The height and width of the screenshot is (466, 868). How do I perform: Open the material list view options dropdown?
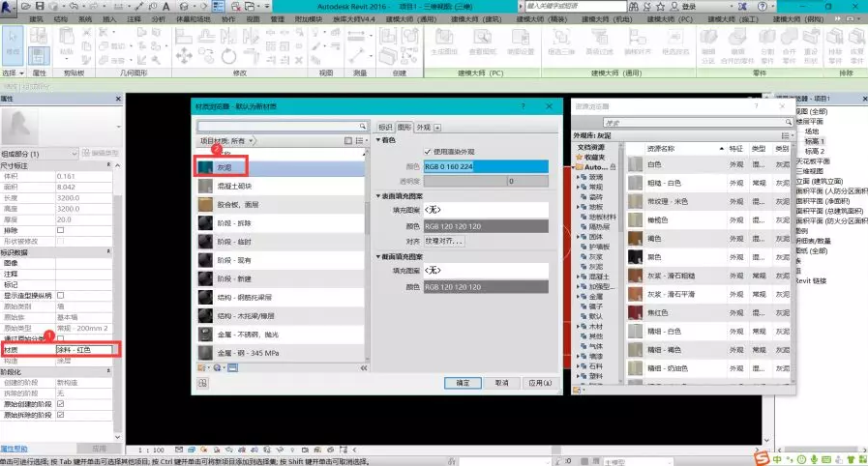(x=362, y=141)
